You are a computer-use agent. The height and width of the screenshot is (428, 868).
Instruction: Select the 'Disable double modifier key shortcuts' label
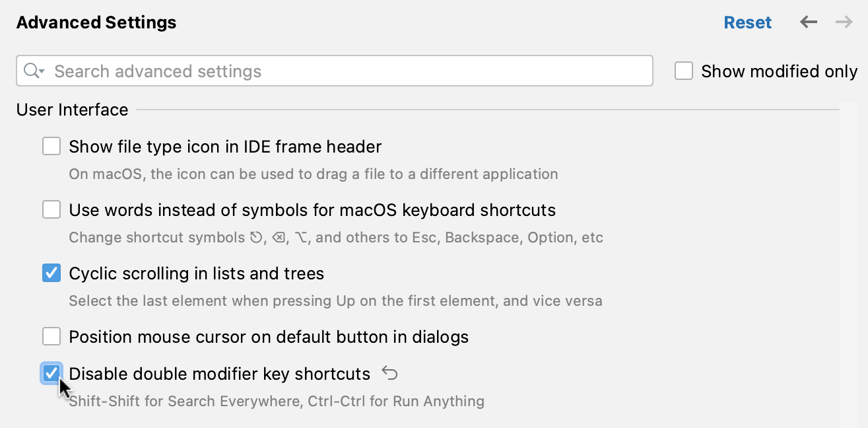pos(219,373)
